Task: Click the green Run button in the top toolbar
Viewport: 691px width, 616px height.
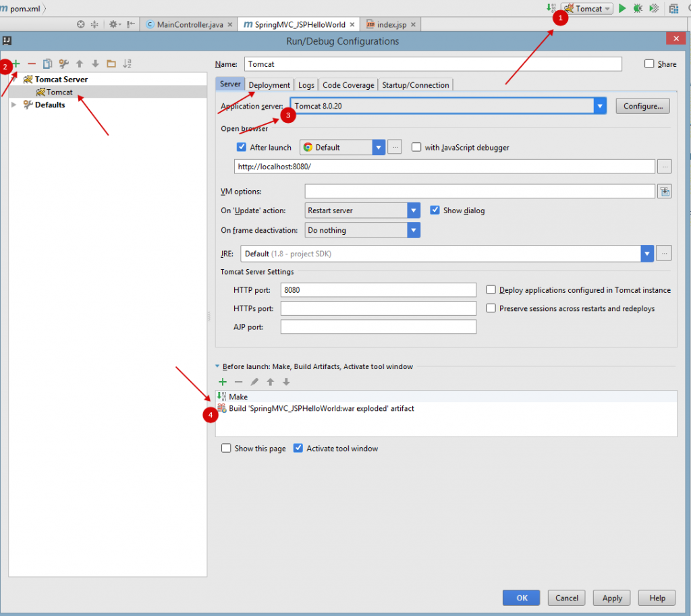Action: coord(622,9)
